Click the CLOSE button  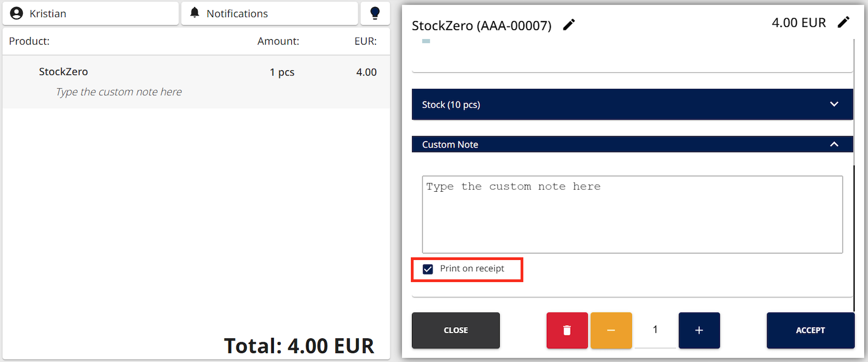coord(456,330)
